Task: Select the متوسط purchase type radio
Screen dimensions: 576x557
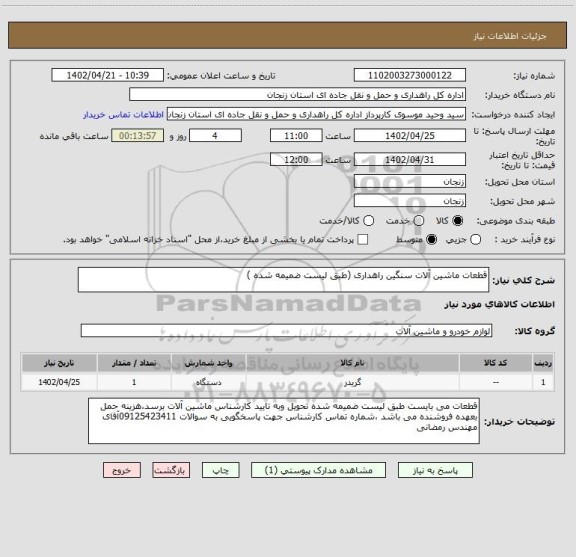Action: coord(431,240)
